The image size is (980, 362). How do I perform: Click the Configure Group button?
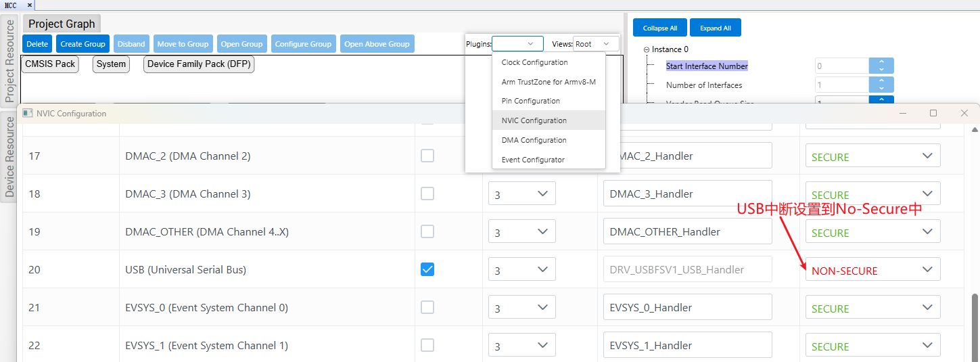coord(303,44)
